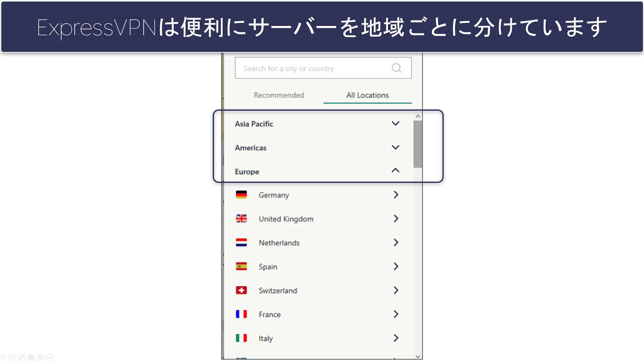Open Switzerland server locations chevron

click(396, 290)
